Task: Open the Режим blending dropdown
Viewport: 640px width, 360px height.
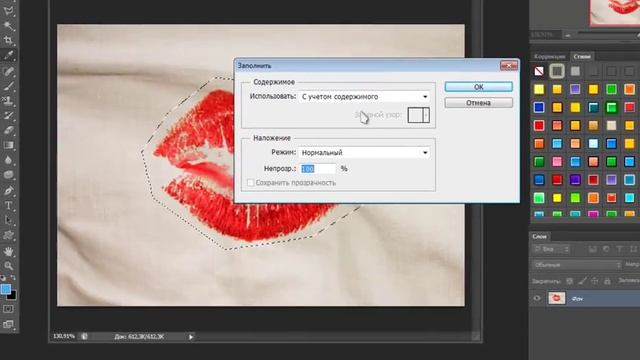Action: click(x=364, y=153)
